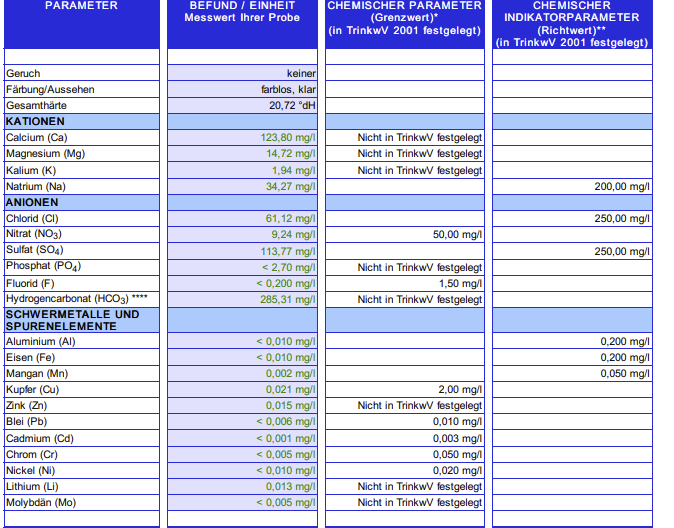Screen dimensions: 674x528
Task: Click the Magnesium measured value 14,72 mg/l
Action: click(290, 154)
